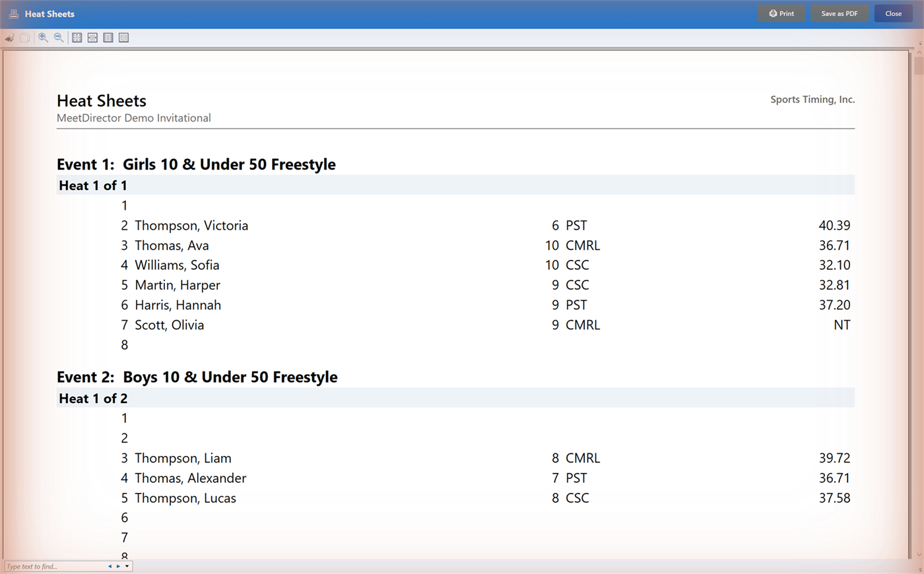Click the seed time 37.20
Image resolution: width=924 pixels, height=574 pixels.
click(x=834, y=305)
